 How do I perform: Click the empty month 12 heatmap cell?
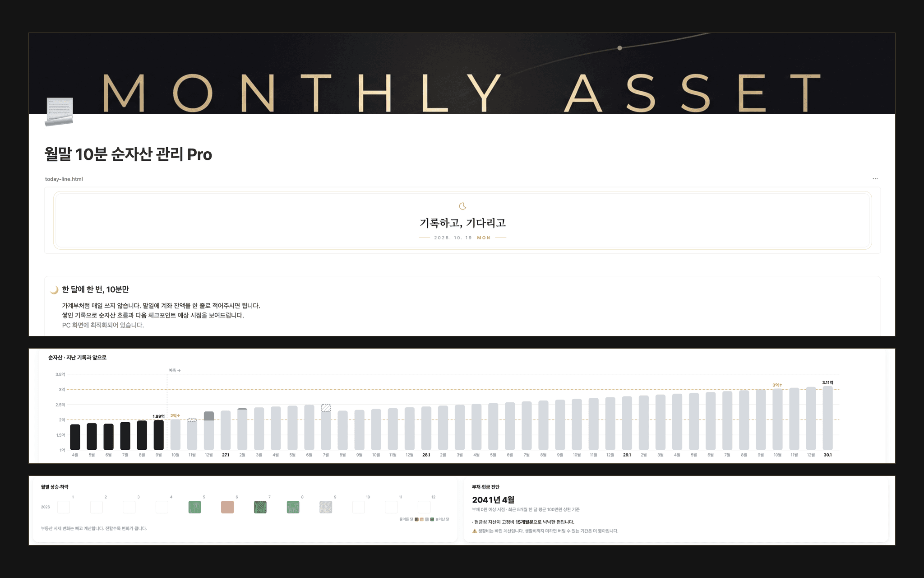click(x=424, y=507)
